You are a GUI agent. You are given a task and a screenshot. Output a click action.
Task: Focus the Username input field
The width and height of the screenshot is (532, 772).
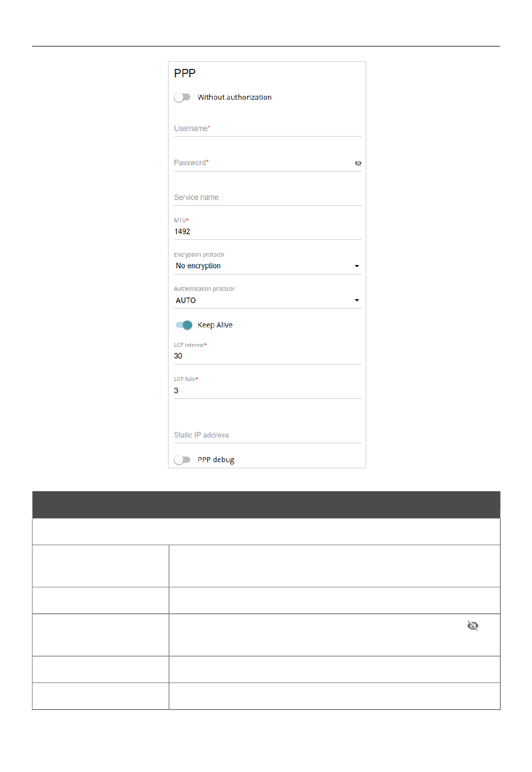(268, 128)
